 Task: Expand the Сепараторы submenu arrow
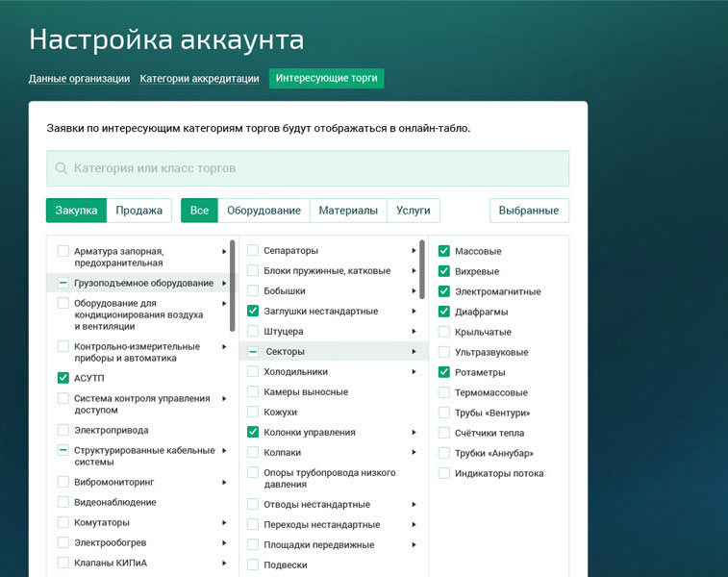(x=414, y=251)
